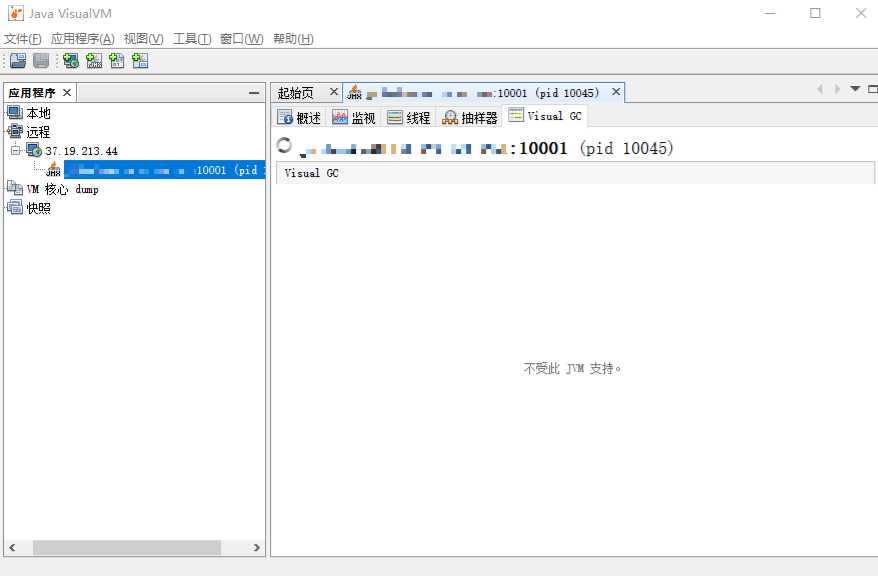The image size is (878, 576).
Task: Click the remote host icon beside 37.19.213.44
Action: pyautogui.click(x=34, y=150)
